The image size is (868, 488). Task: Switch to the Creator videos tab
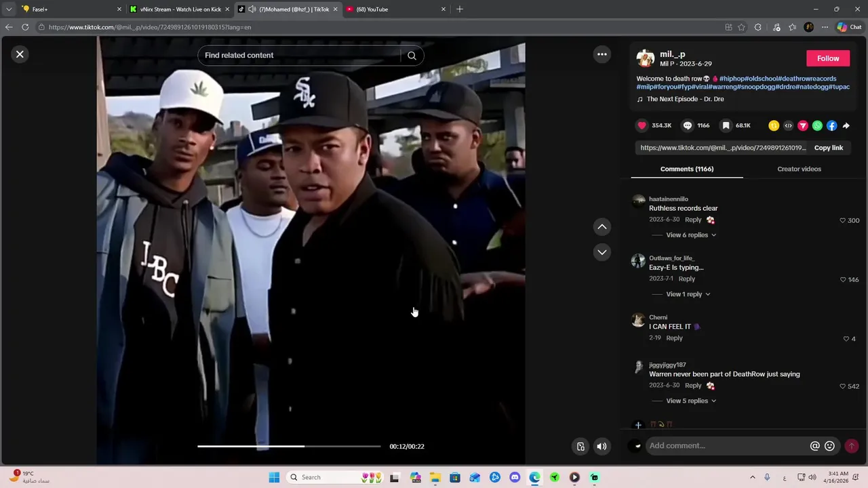(799, 169)
